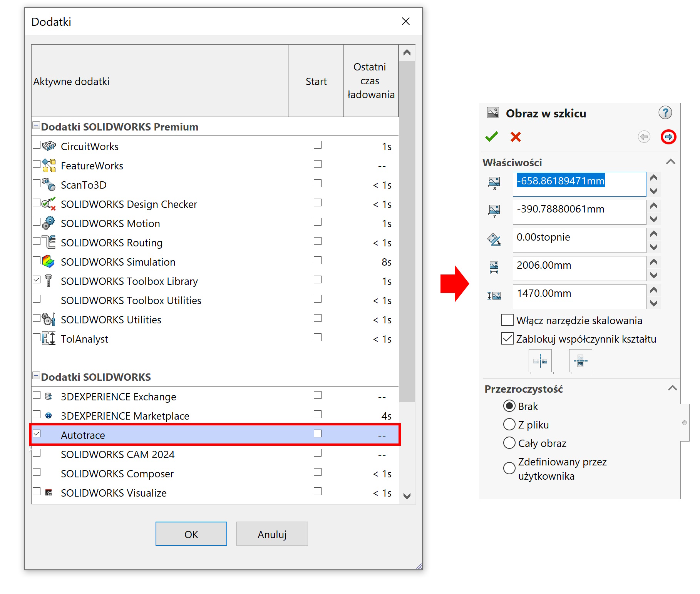The height and width of the screenshot is (594, 700).
Task: Click the image X origin icon
Action: pyautogui.click(x=494, y=183)
